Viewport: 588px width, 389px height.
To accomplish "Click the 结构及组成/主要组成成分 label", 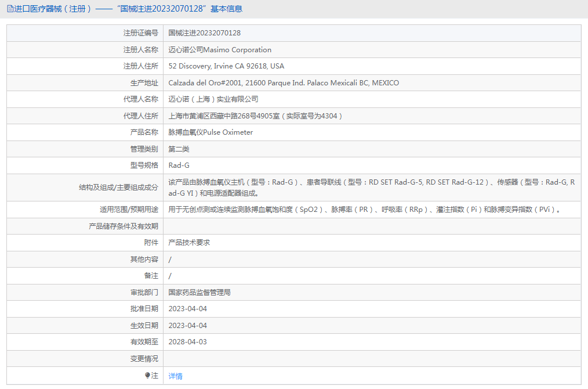I will 118,188.
